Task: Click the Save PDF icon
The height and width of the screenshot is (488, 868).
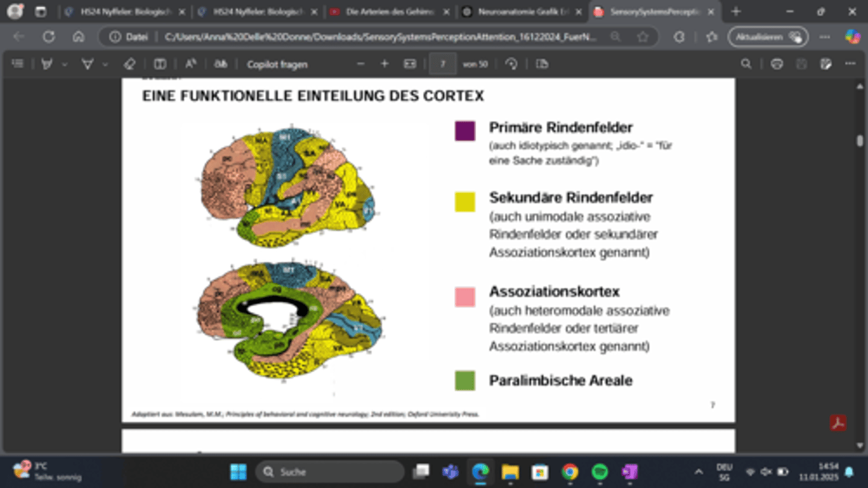Action: point(801,64)
